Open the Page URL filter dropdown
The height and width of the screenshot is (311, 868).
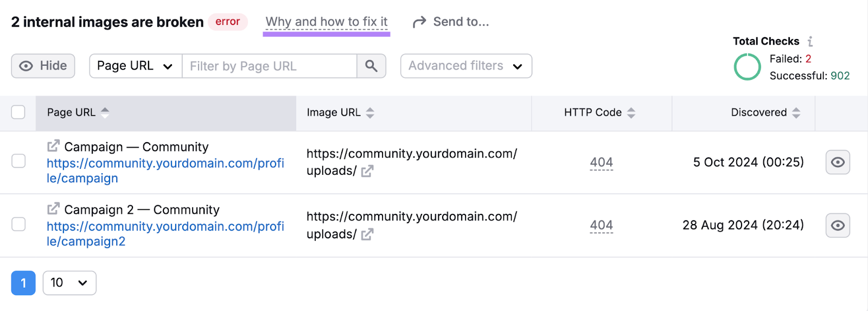[135, 66]
